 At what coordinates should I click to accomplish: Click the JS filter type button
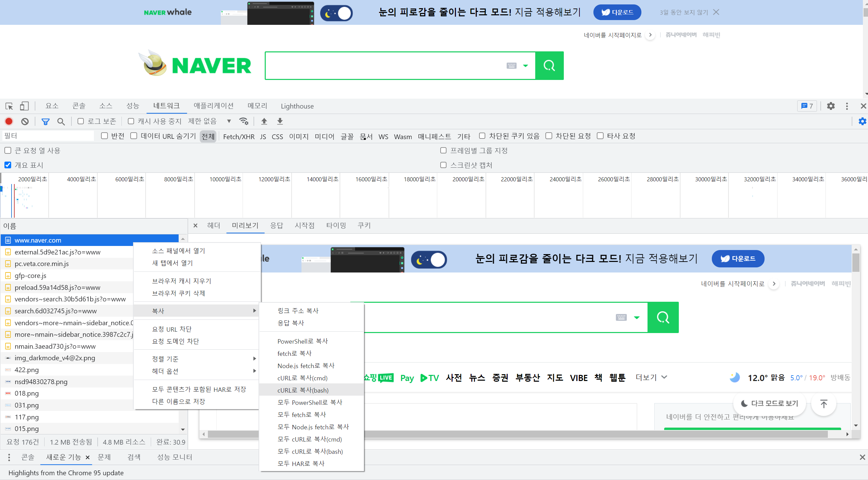(263, 136)
